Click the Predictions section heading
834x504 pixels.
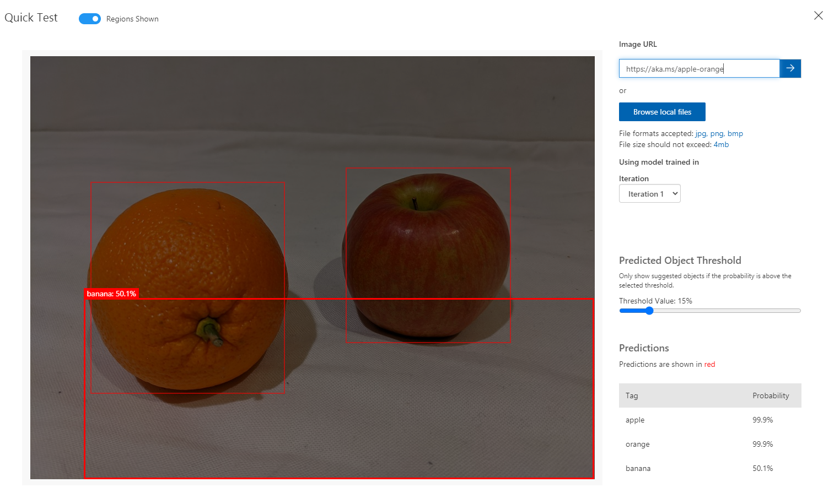click(643, 348)
